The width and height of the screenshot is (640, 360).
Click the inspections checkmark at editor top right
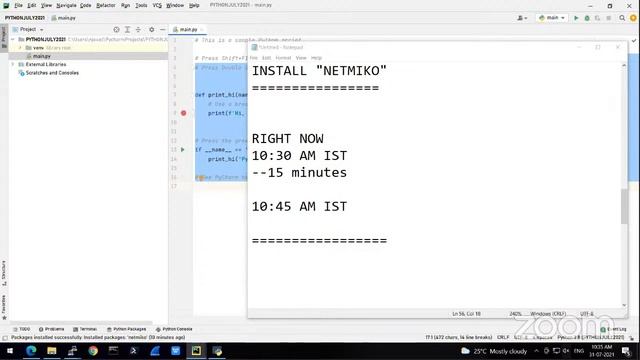click(633, 40)
